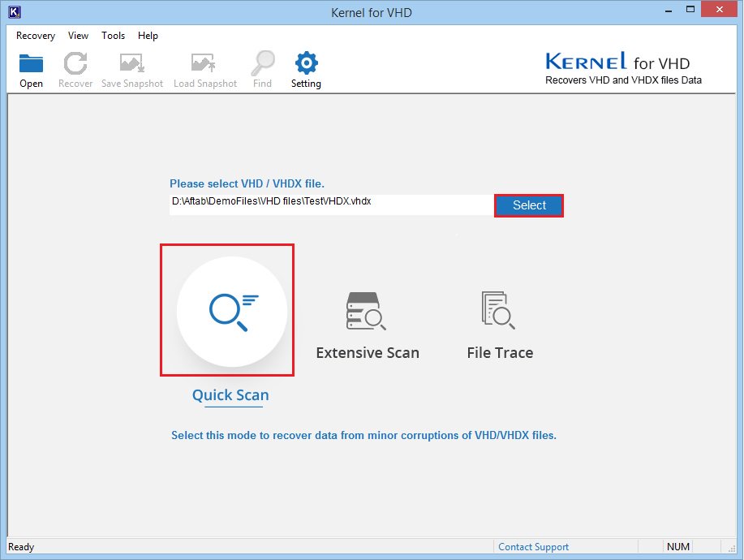Close the Kernel for VHD window
Screen dimensions: 744x560
(720, 10)
